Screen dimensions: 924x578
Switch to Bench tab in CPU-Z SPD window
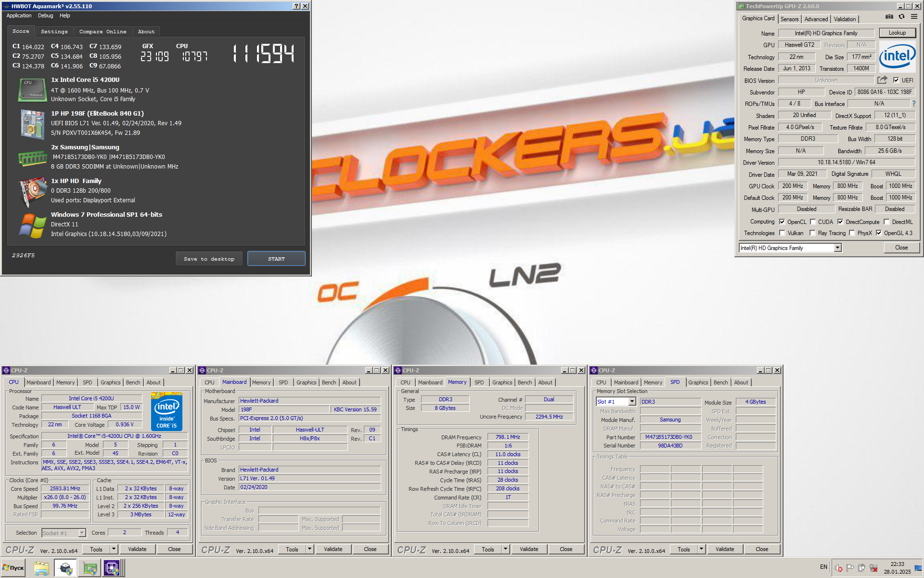click(720, 382)
